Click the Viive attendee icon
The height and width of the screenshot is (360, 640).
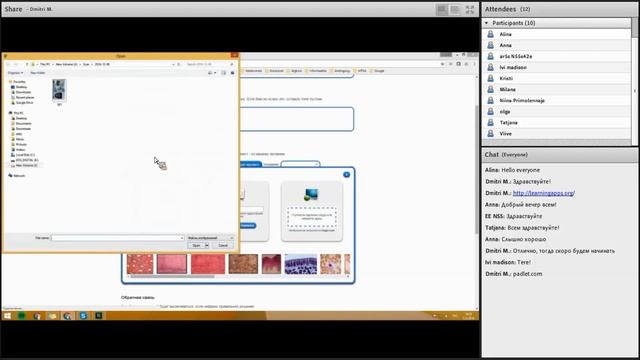point(491,133)
